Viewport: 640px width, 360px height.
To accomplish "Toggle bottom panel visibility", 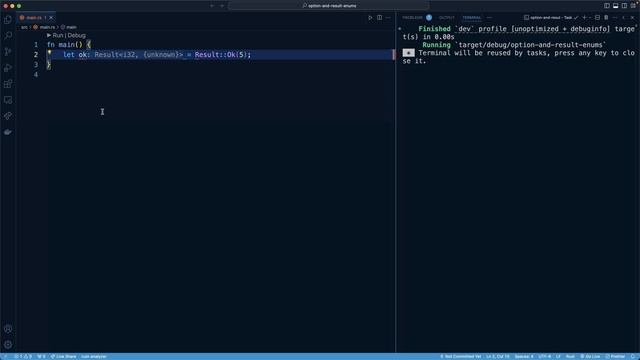I will tap(616, 6).
